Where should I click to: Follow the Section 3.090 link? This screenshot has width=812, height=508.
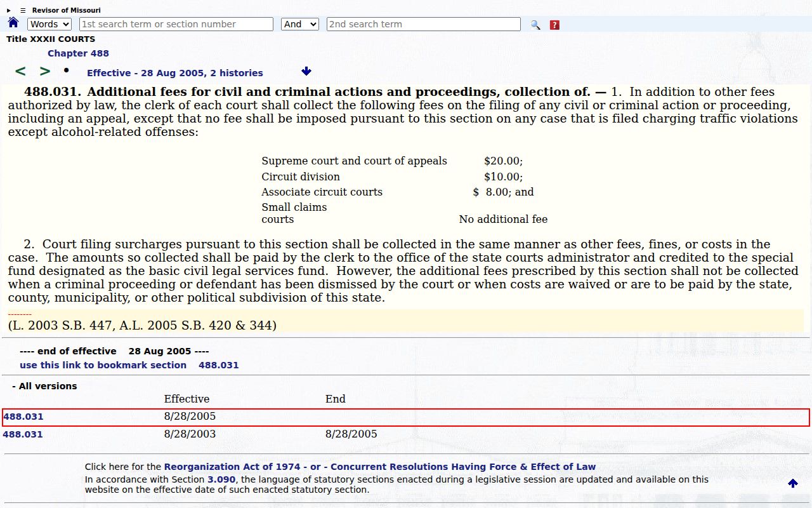221,479
